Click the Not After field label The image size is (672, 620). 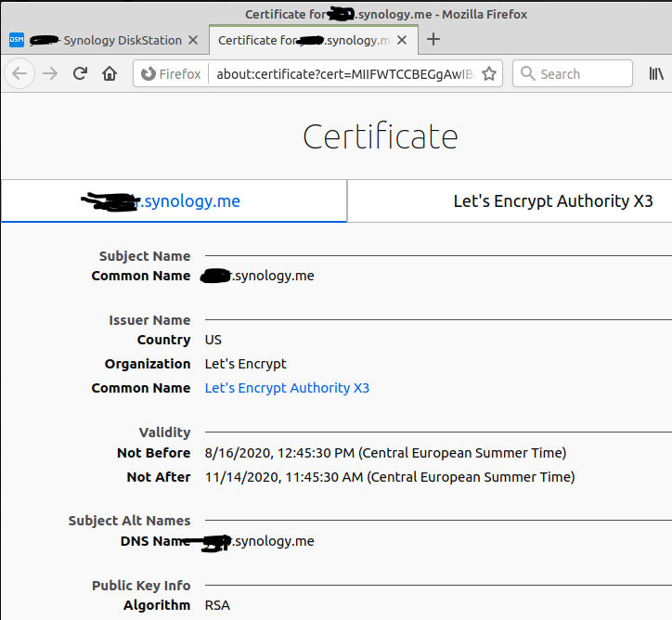(159, 477)
